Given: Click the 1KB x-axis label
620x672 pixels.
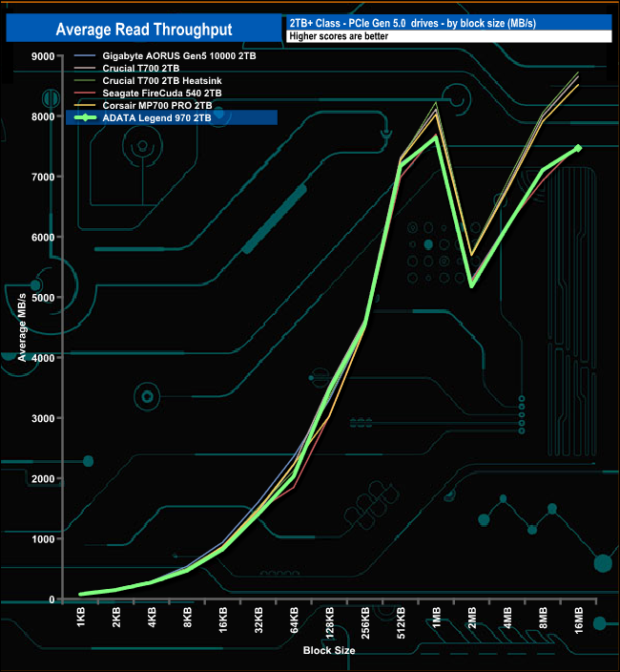Looking at the screenshot, I should [81, 618].
